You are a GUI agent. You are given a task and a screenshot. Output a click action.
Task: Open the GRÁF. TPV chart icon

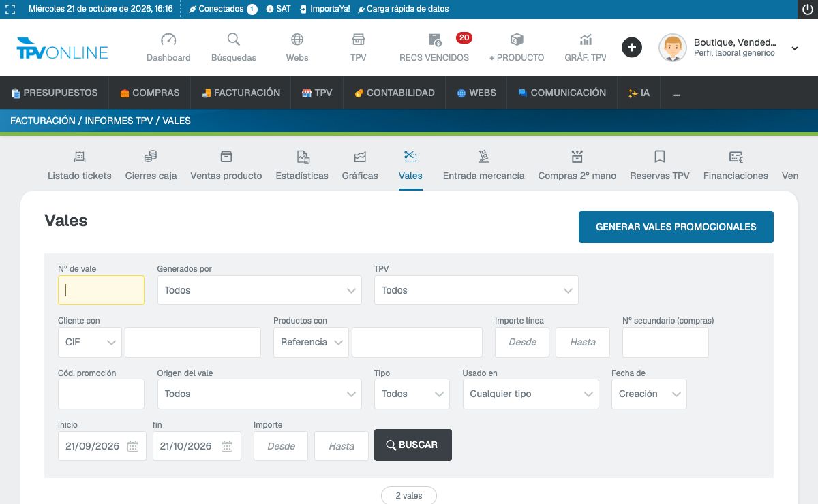[x=586, y=40]
